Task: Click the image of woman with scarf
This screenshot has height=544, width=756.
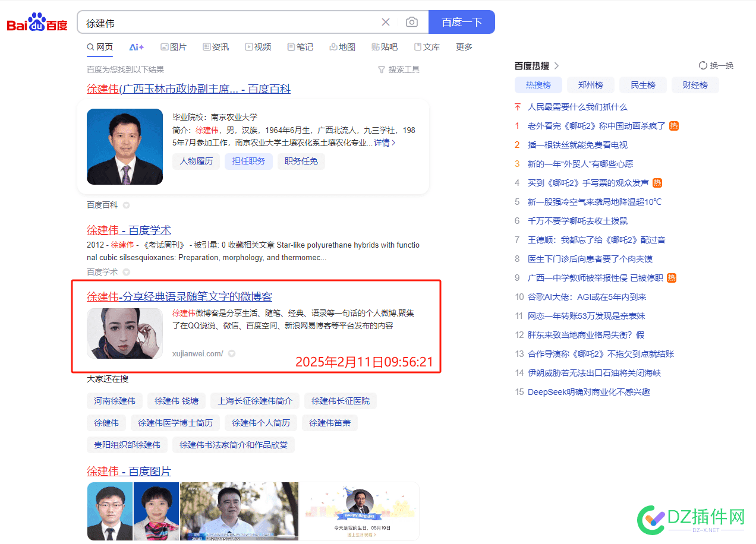Action: coord(156,511)
